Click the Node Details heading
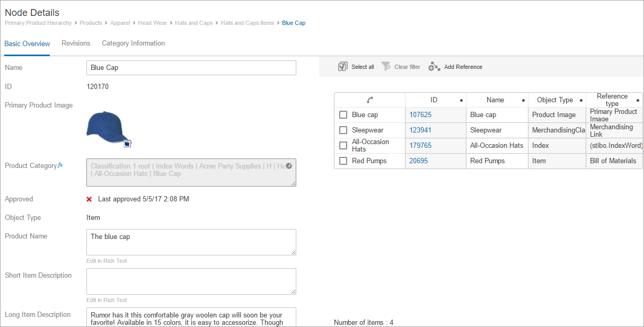644x327 pixels. coord(32,12)
